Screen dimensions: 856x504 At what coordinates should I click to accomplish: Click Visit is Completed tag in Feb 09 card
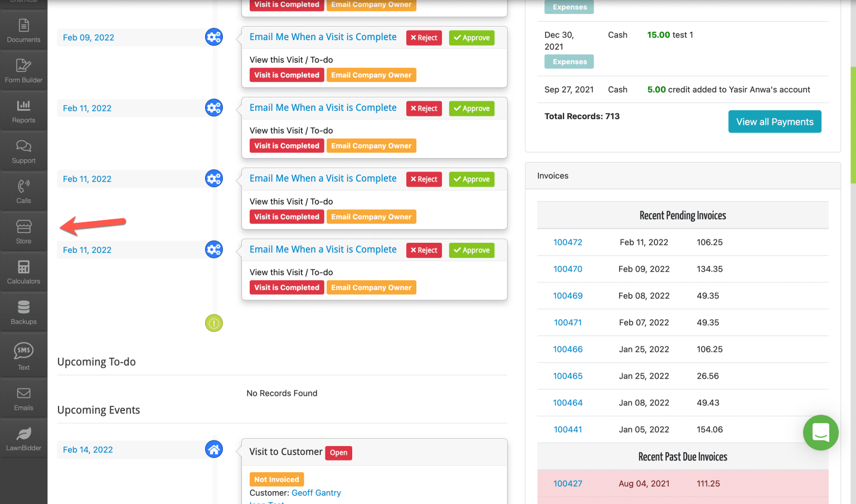[x=286, y=75]
